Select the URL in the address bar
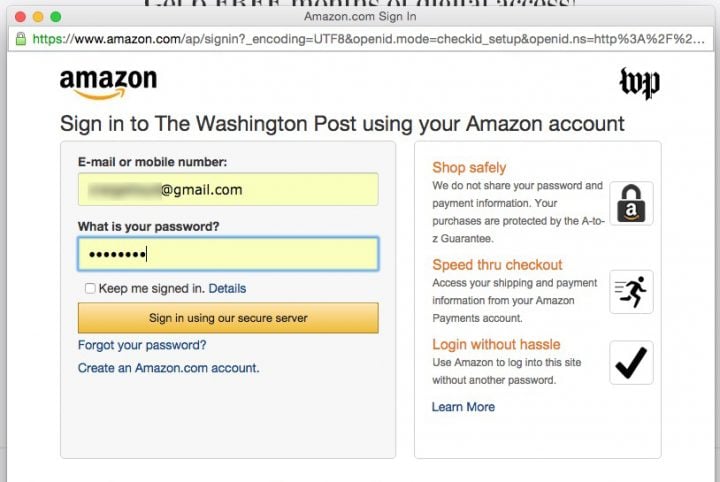Screen dimensions: 720x482 (x=368, y=39)
